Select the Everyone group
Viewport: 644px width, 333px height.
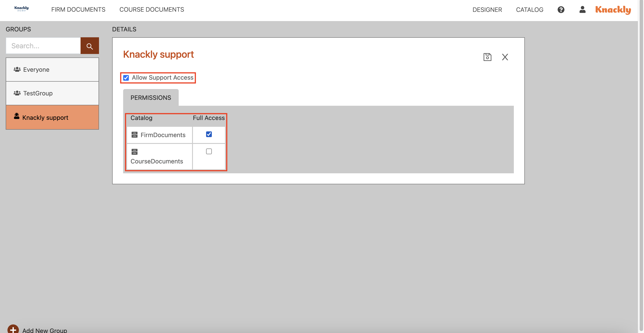(x=52, y=70)
